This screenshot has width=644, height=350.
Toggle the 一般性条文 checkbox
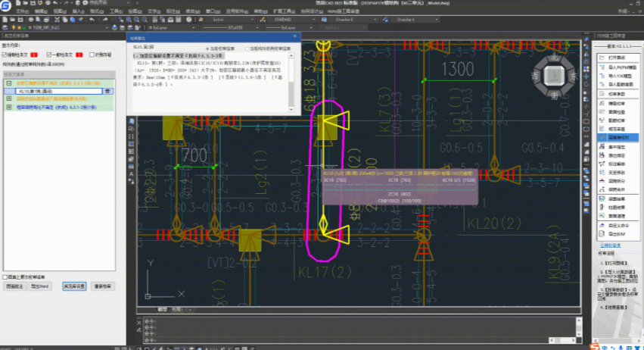pos(49,55)
